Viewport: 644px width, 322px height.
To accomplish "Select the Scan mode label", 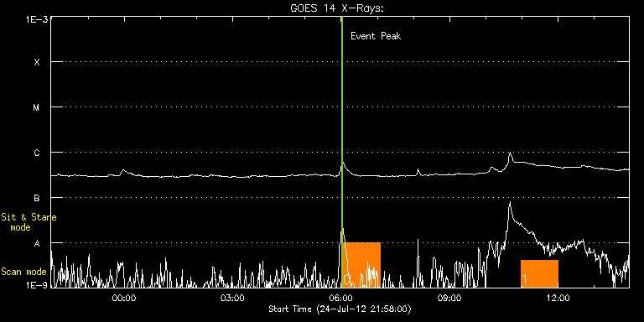I will [23, 272].
